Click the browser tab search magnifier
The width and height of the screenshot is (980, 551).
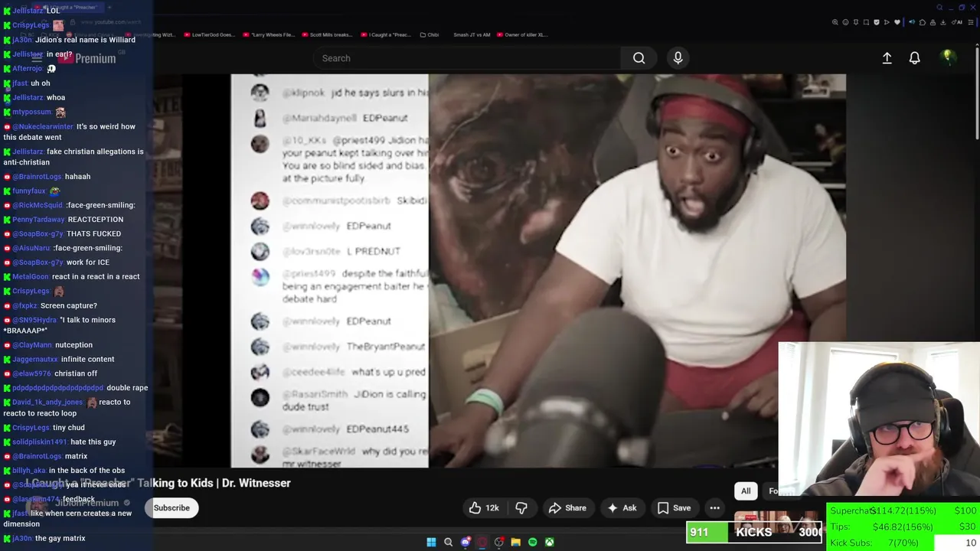[939, 8]
